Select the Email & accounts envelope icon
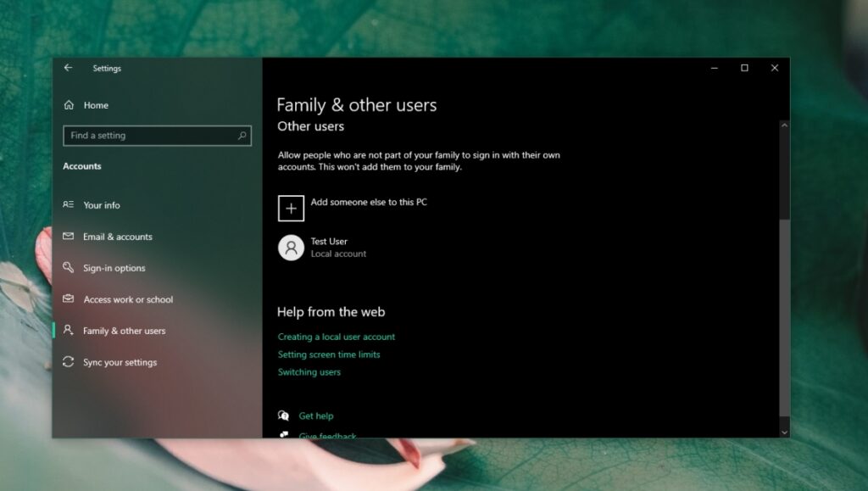The image size is (868, 491). click(x=70, y=237)
